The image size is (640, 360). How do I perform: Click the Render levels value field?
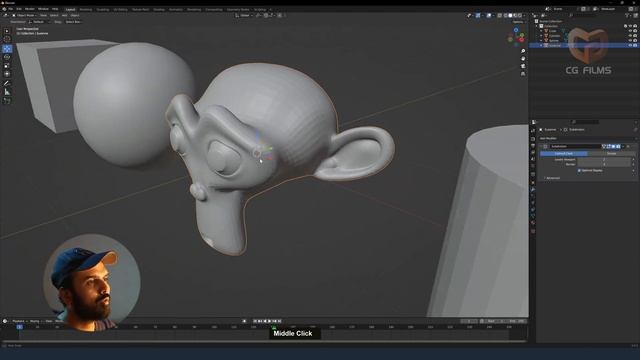coord(604,164)
